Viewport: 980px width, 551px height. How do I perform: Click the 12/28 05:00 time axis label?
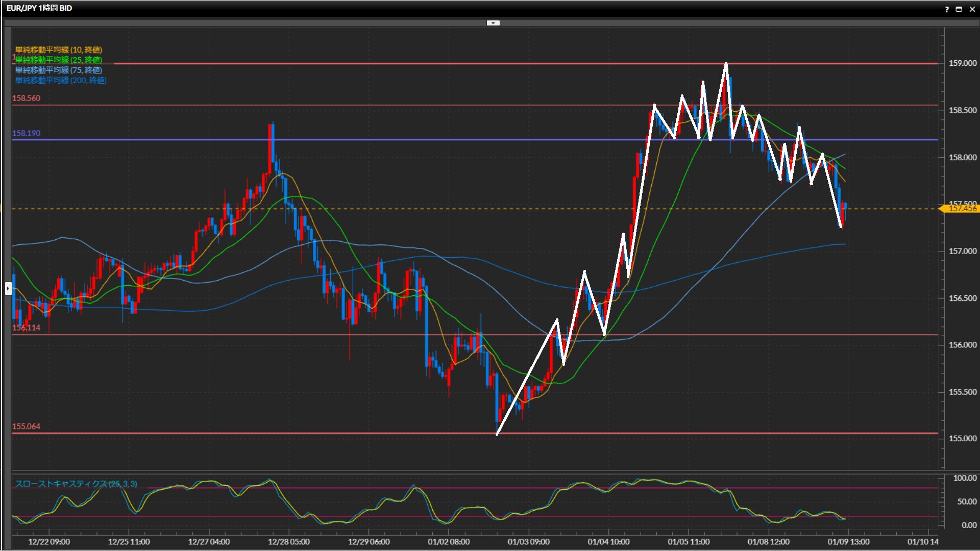pyautogui.click(x=288, y=541)
